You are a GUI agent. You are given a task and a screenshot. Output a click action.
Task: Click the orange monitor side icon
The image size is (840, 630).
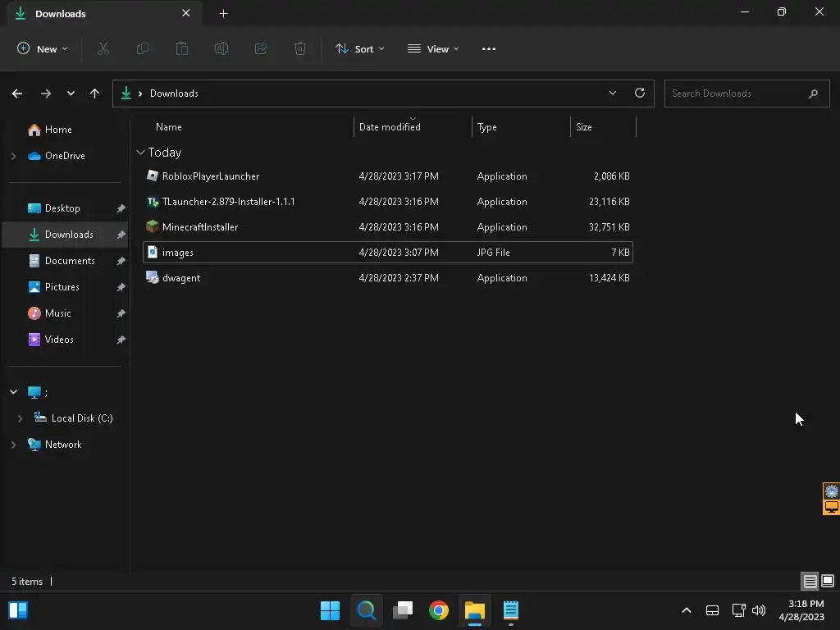pyautogui.click(x=832, y=507)
